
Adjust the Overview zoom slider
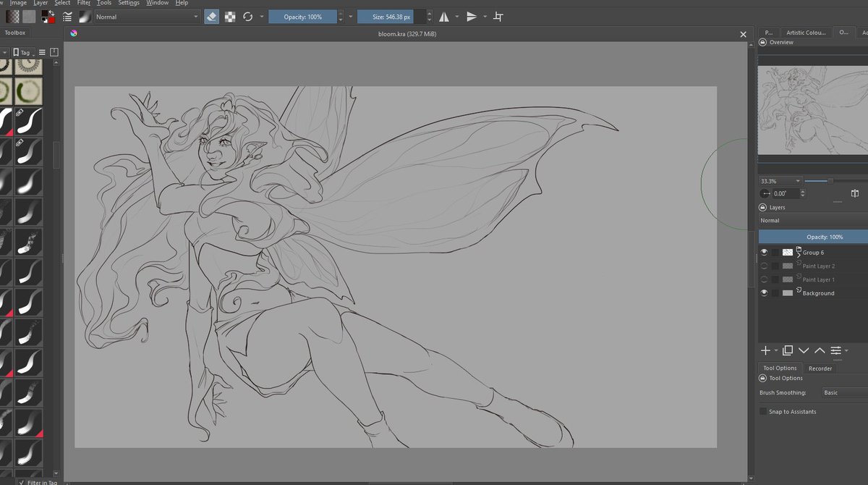coord(836,181)
